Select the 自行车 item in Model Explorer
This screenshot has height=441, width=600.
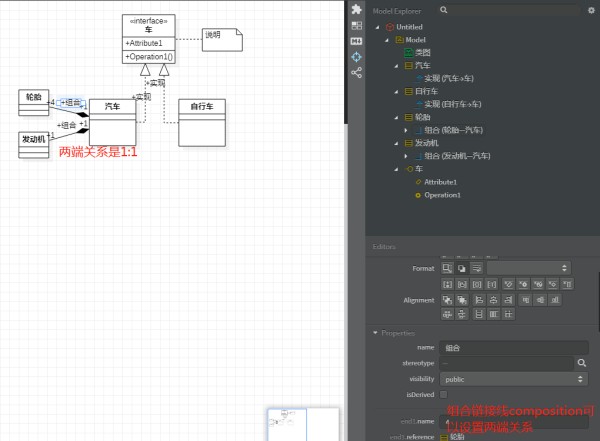[426, 91]
